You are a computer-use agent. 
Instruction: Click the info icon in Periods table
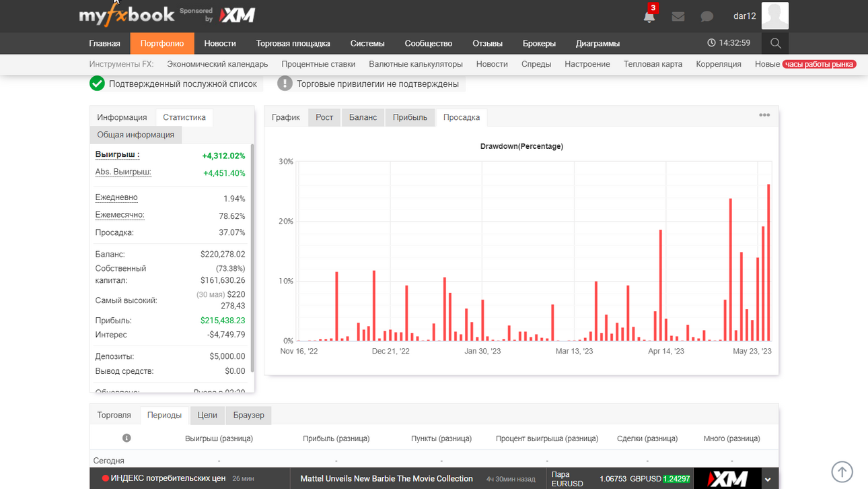126,438
